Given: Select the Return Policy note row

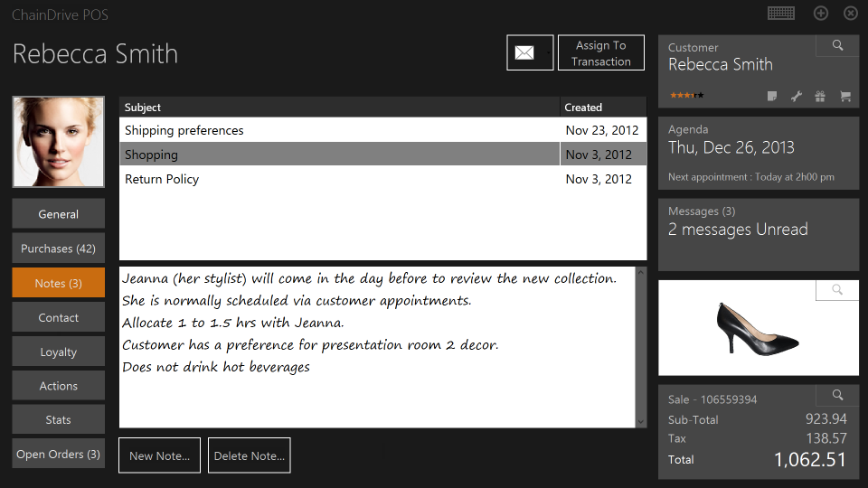Looking at the screenshot, I should [x=382, y=179].
